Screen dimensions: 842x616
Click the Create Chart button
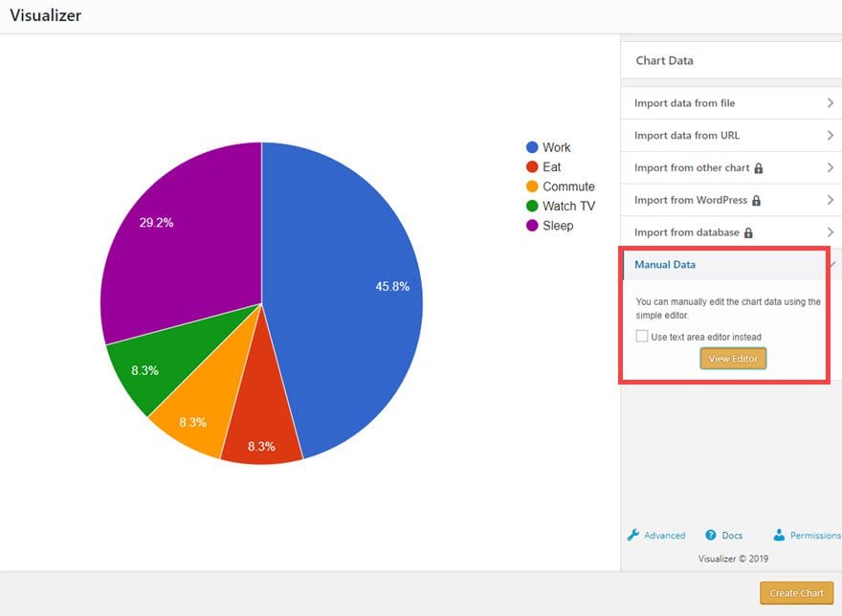(x=796, y=593)
